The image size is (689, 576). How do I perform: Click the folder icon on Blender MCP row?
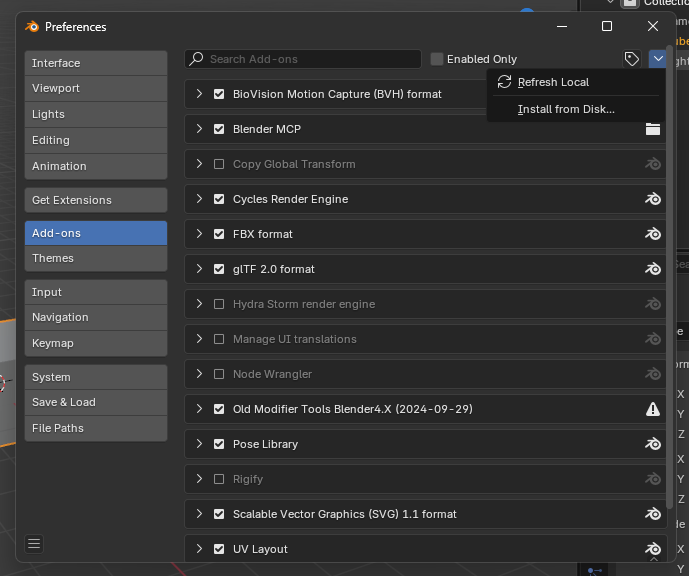653,129
